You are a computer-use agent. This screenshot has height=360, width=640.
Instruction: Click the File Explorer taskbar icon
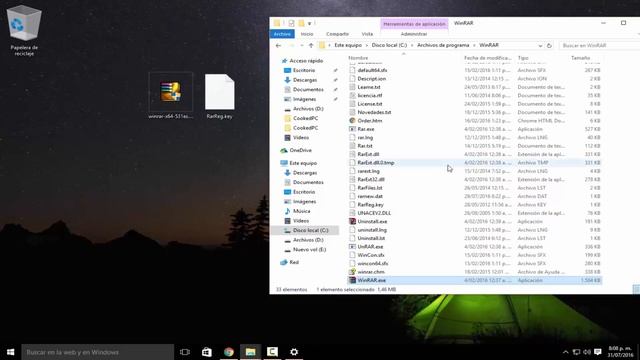click(x=251, y=352)
